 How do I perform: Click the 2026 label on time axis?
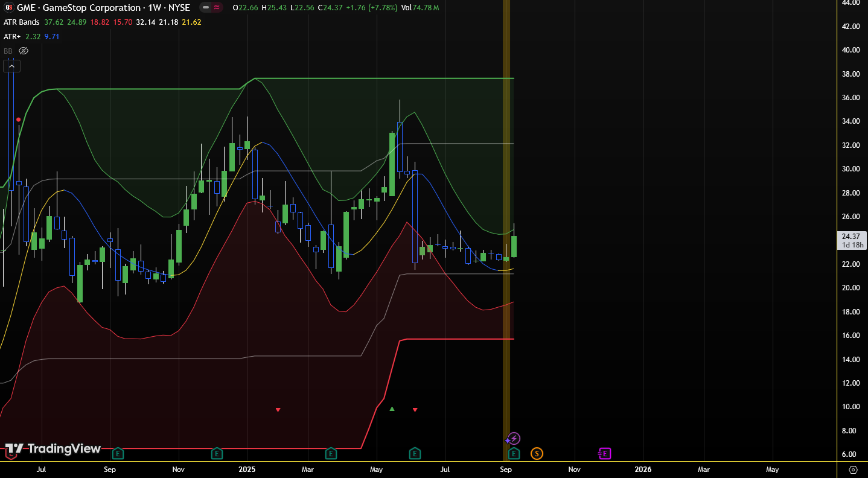643,469
